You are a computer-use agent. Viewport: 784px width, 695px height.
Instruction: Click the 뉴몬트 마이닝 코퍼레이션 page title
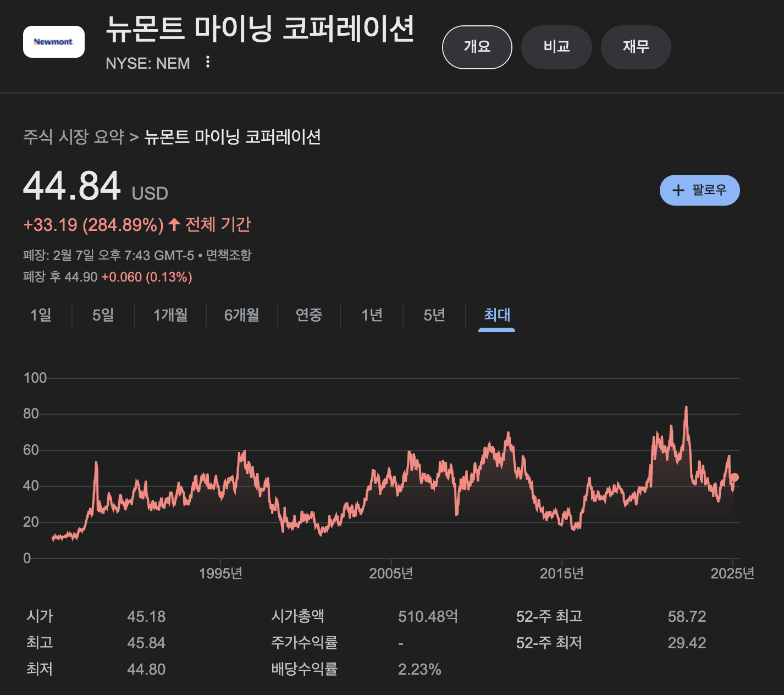pyautogui.click(x=260, y=29)
